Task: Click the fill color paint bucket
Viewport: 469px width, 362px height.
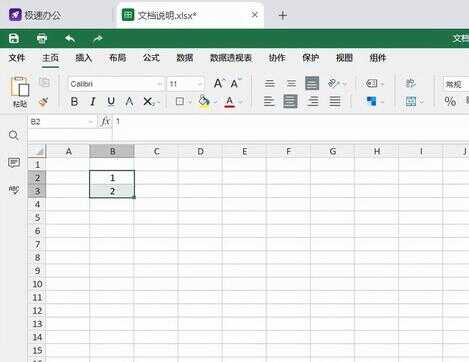Action: point(204,101)
